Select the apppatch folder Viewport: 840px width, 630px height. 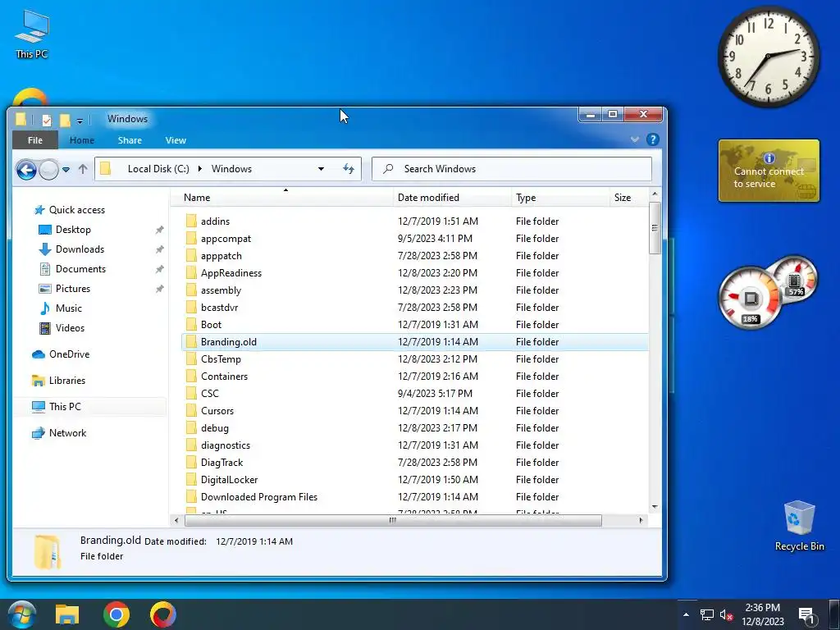[x=221, y=256]
